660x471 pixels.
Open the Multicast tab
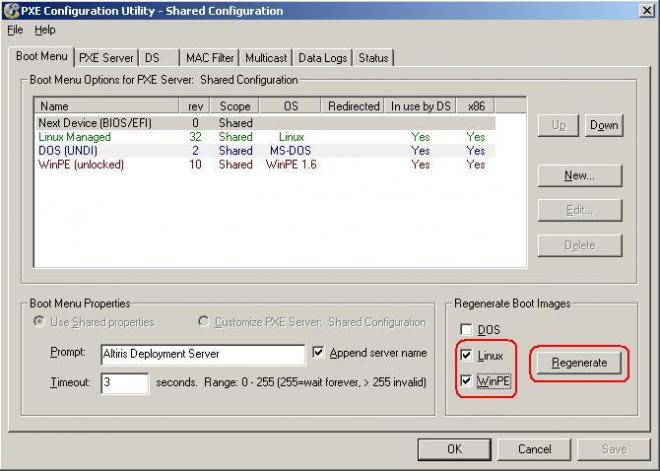coord(266,58)
